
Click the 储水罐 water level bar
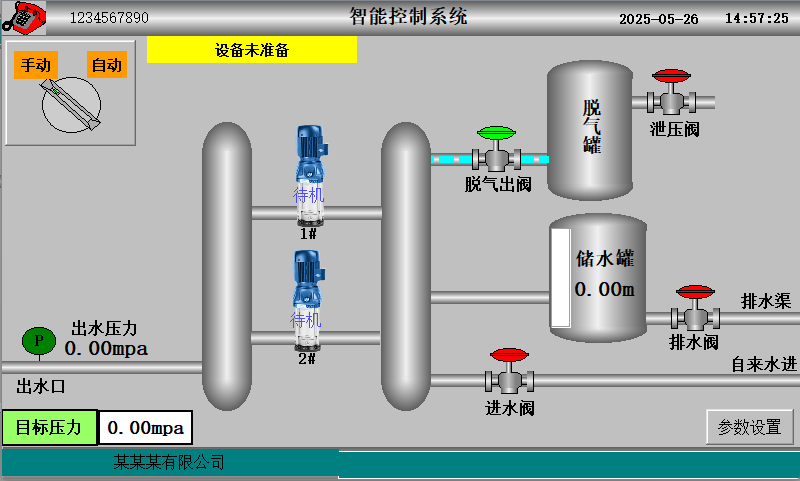coord(560,278)
